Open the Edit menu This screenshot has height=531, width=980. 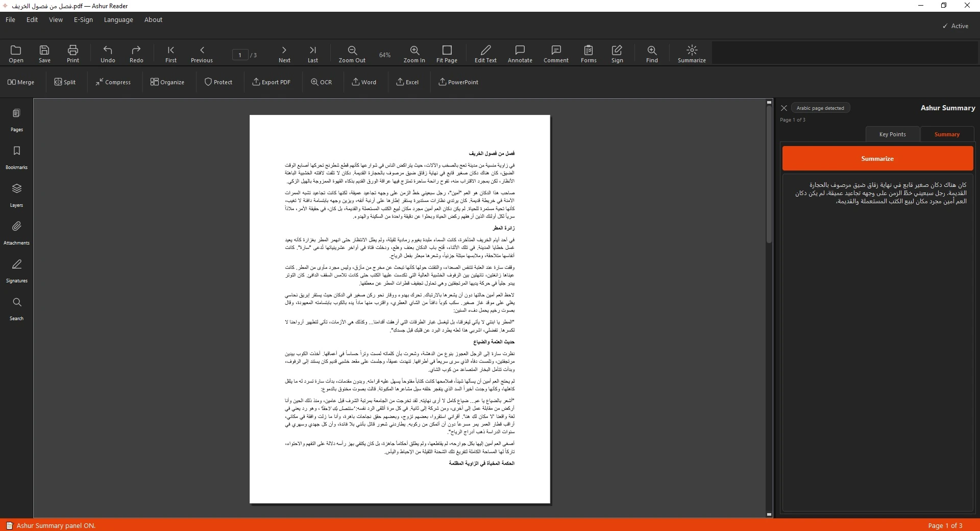point(32,20)
